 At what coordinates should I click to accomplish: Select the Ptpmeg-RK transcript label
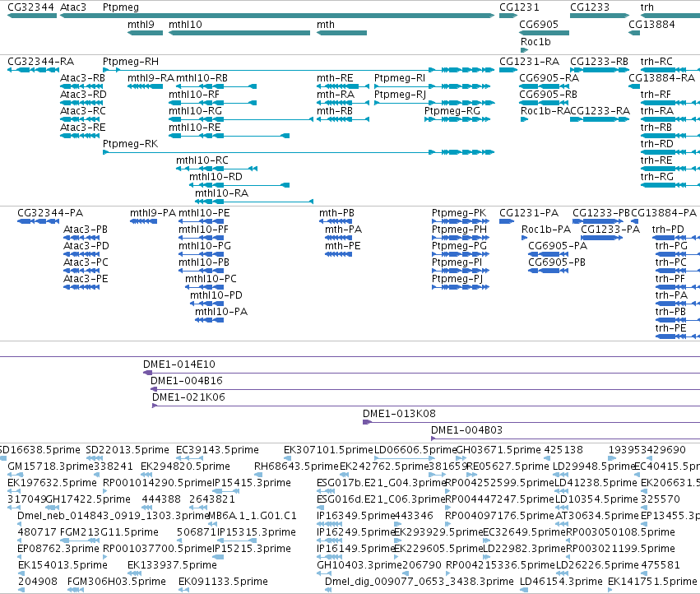[x=130, y=144]
